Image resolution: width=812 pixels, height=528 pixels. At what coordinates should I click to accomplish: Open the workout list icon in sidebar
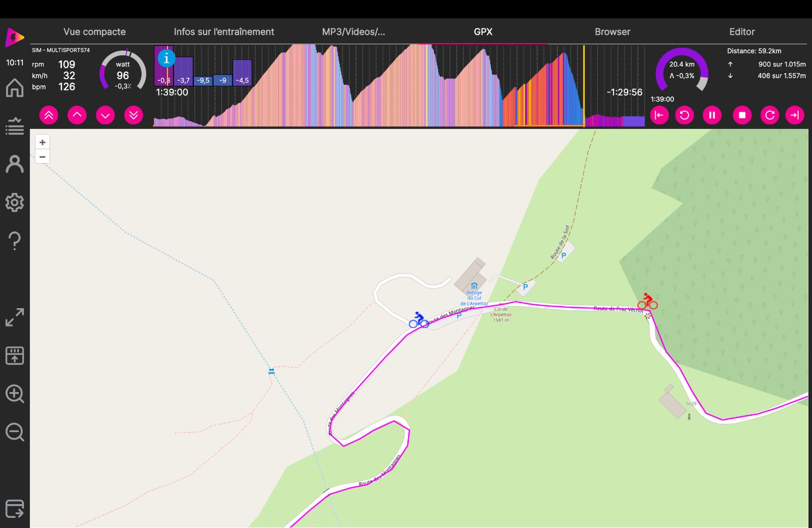15,126
